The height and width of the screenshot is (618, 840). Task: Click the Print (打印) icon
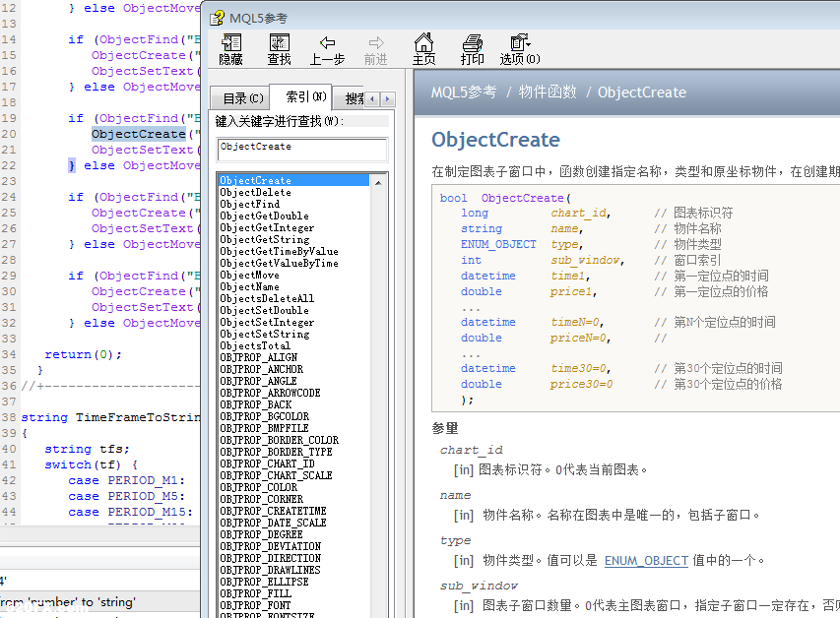472,49
